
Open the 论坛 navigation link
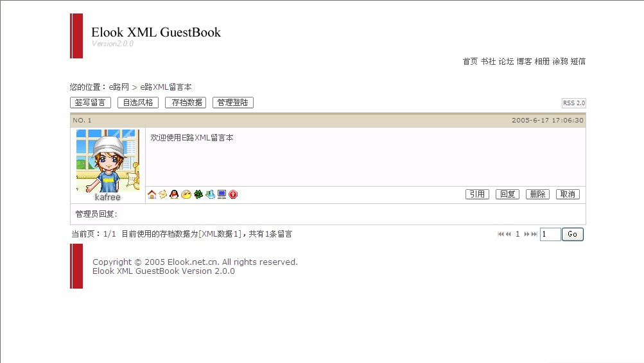(x=507, y=62)
